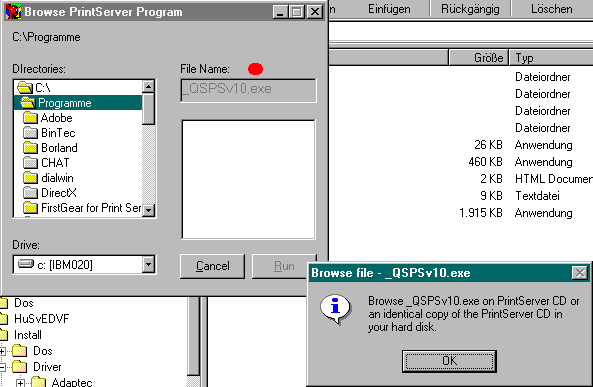Click the Adobe folder icon
Screen dimensions: 593x387
(x=30, y=118)
